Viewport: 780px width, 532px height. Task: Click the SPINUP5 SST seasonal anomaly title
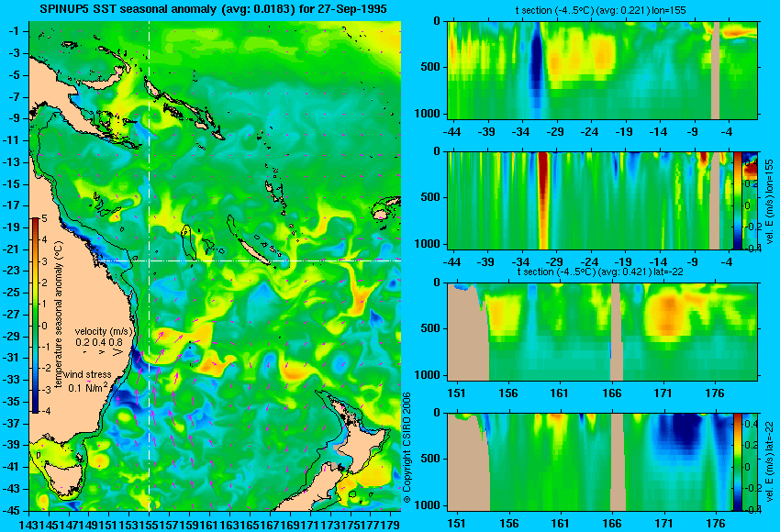214,9
